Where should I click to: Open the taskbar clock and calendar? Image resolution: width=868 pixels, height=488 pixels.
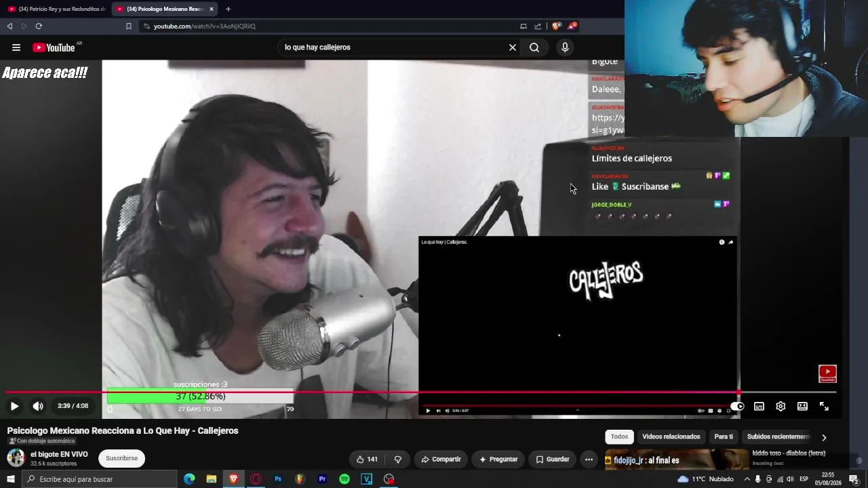[x=828, y=479]
